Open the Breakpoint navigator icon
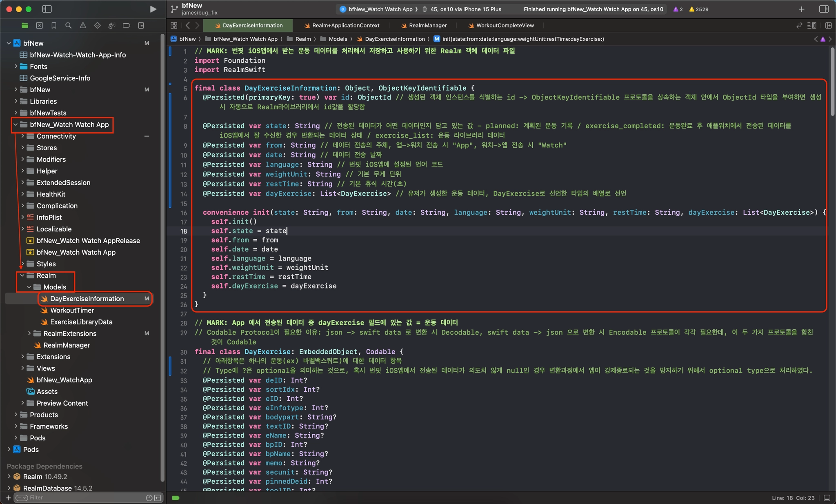The image size is (836, 504). pyautogui.click(x=127, y=25)
